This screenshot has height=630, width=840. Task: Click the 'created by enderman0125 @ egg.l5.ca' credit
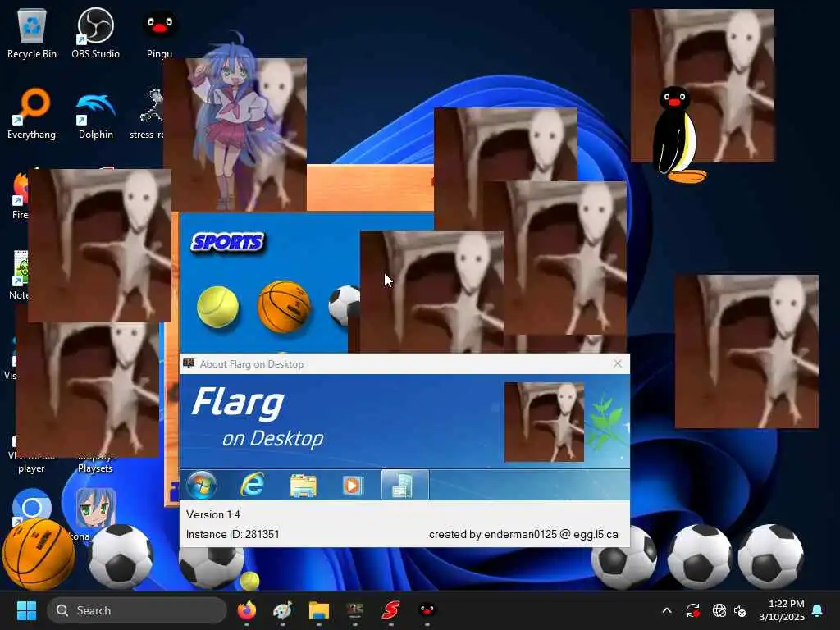click(x=523, y=534)
